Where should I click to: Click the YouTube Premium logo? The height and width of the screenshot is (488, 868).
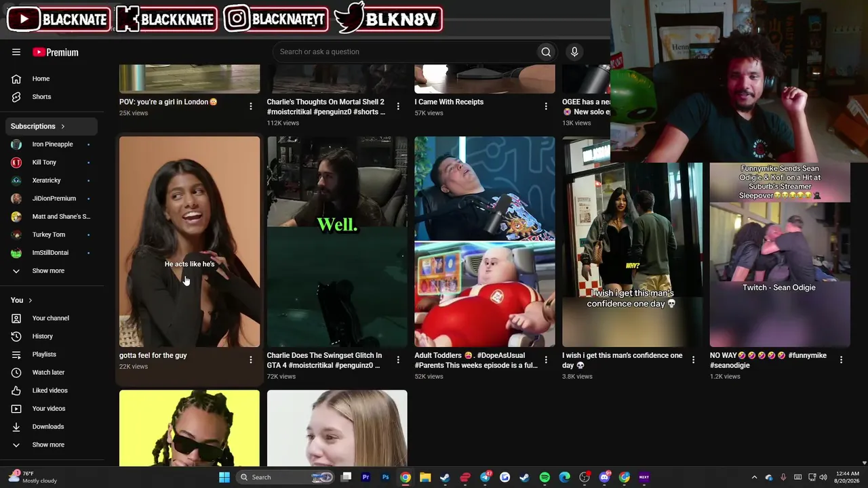pyautogui.click(x=56, y=52)
